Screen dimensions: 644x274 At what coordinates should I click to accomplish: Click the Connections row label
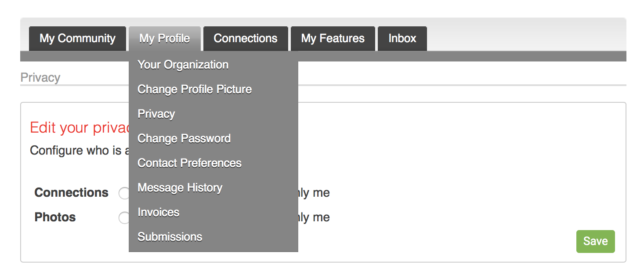pyautogui.click(x=72, y=193)
